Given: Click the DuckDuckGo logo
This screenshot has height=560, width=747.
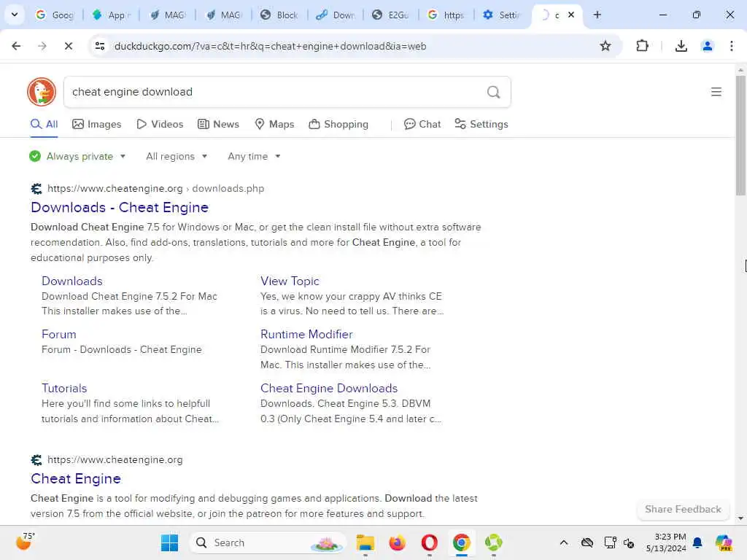Looking at the screenshot, I should (x=42, y=92).
